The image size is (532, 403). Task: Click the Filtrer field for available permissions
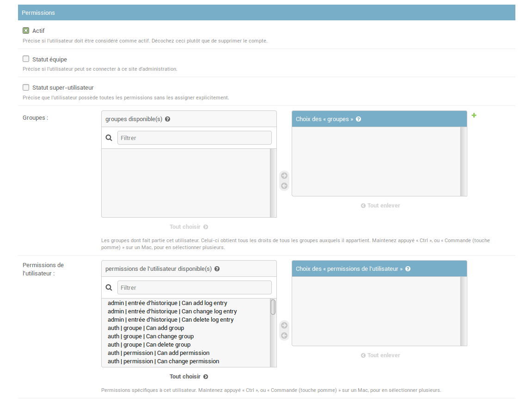[195, 287]
